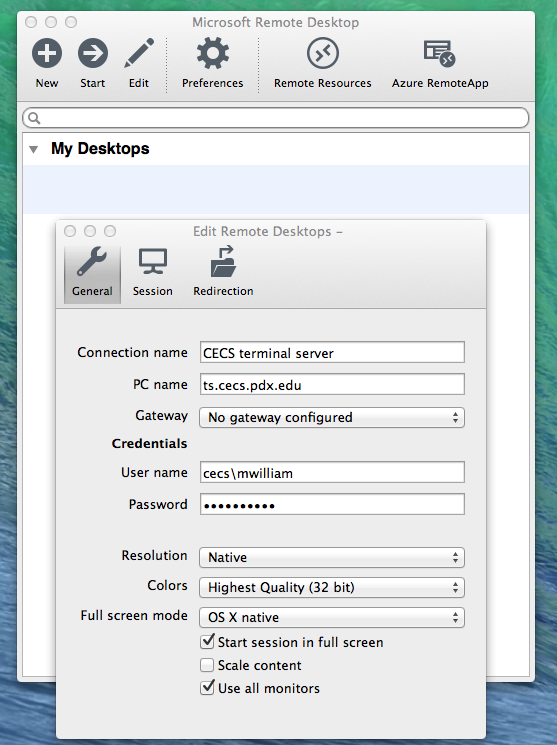Enable the Scale content checkbox
557x745 pixels.
[207, 665]
